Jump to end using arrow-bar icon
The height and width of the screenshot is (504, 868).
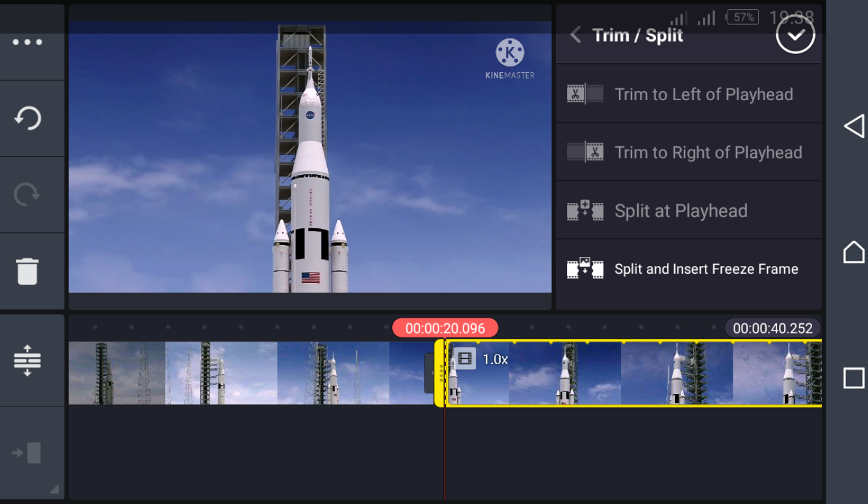(x=27, y=453)
